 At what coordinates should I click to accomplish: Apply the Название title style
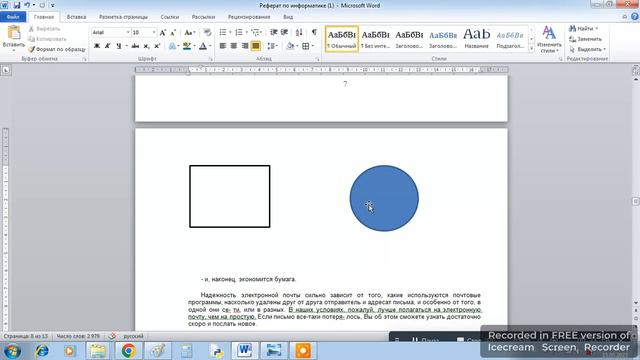[x=476, y=39]
